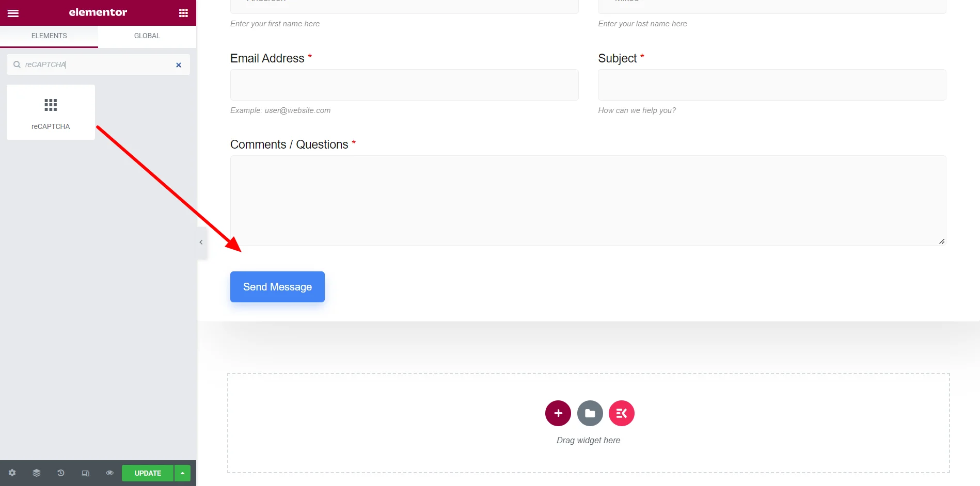Click the magnifier search icon
980x486 pixels.
(x=17, y=64)
